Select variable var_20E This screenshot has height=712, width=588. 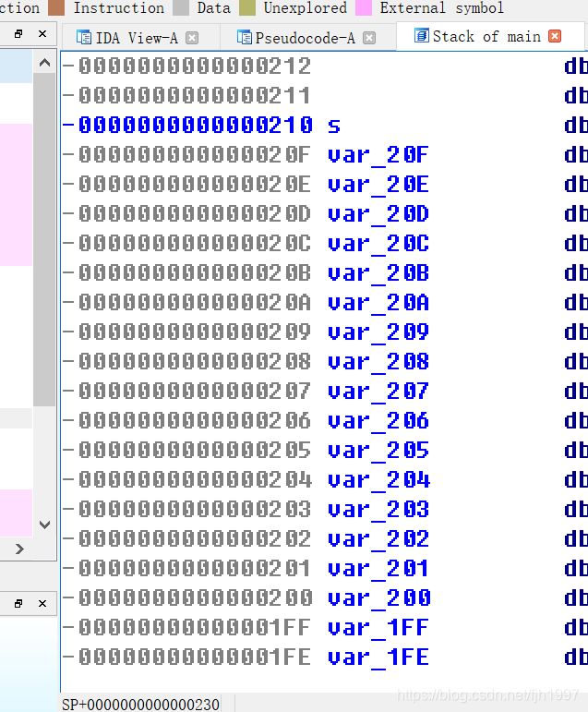point(378,186)
